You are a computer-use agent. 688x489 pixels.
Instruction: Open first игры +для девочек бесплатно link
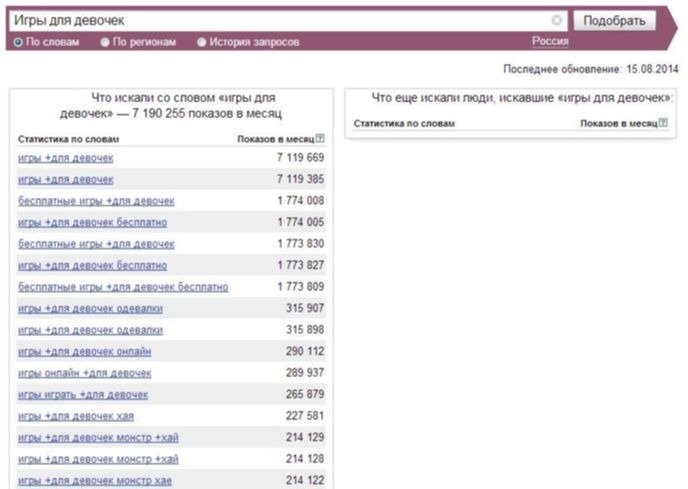pyautogui.click(x=92, y=223)
